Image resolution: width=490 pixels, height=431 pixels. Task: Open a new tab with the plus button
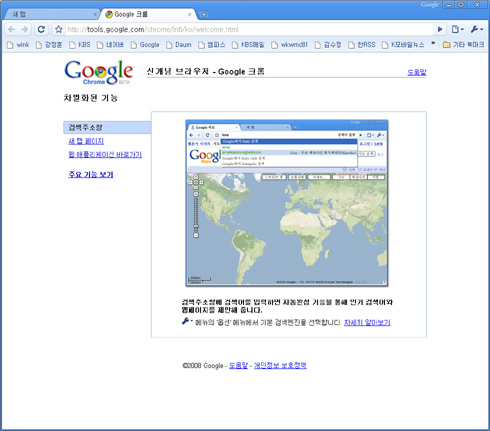click(203, 14)
